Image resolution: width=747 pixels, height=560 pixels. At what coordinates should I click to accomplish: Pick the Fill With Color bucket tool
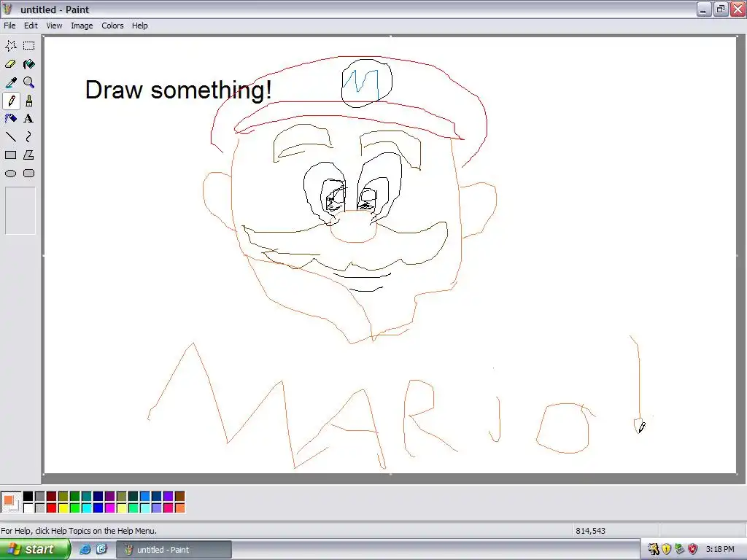pos(29,64)
